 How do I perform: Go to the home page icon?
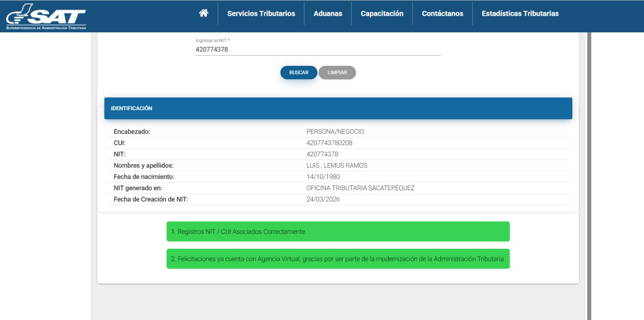pos(204,13)
